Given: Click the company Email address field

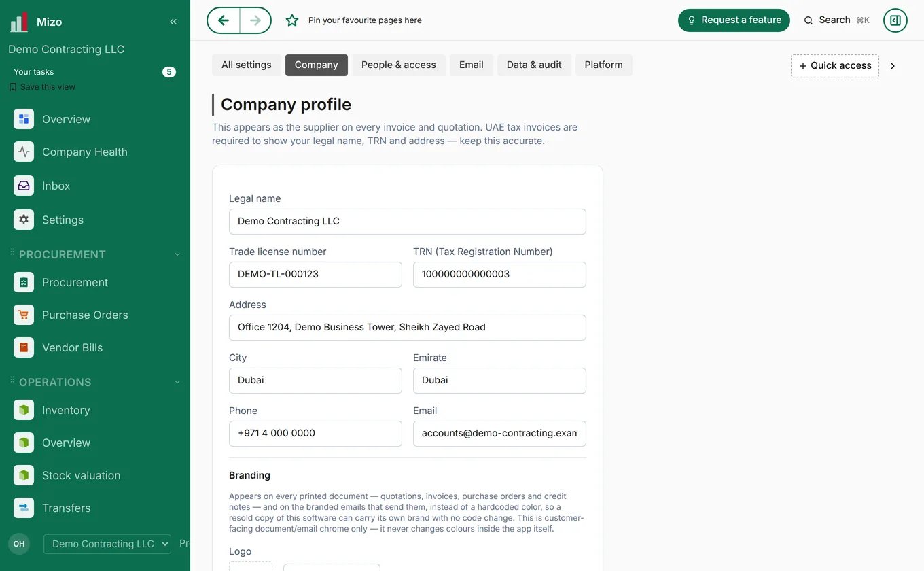Looking at the screenshot, I should 499,434.
